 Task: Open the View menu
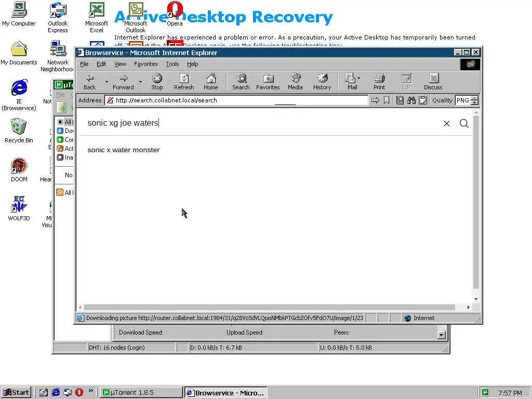point(120,64)
